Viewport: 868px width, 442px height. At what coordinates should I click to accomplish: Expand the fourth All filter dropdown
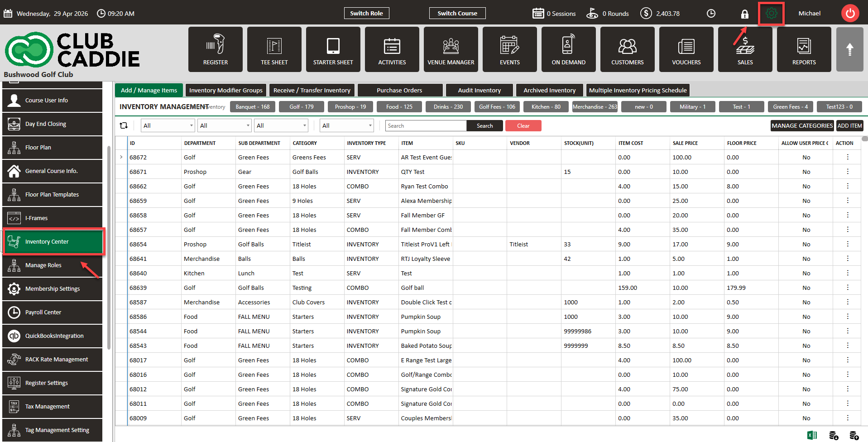[346, 126]
